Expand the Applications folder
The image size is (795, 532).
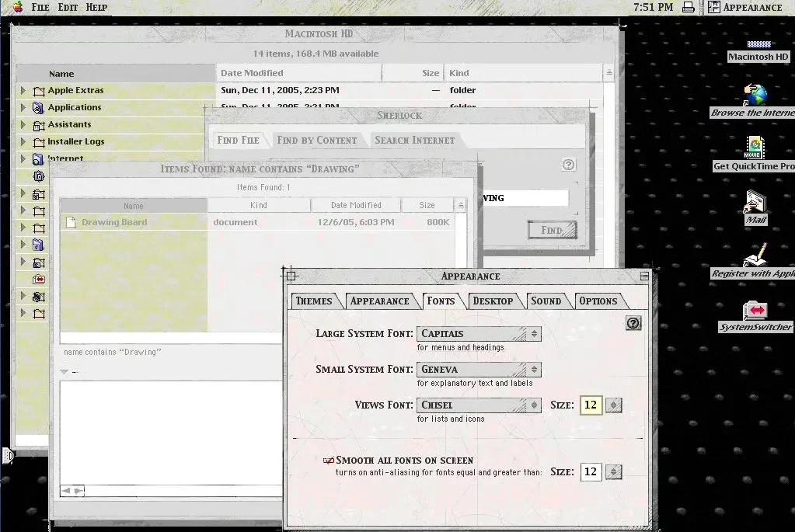(x=23, y=107)
